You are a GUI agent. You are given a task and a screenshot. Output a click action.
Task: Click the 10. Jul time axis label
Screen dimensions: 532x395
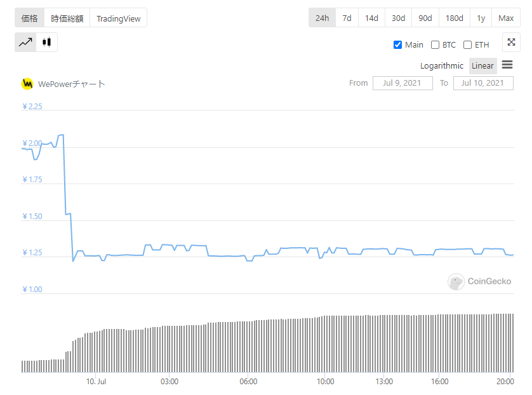(96, 382)
